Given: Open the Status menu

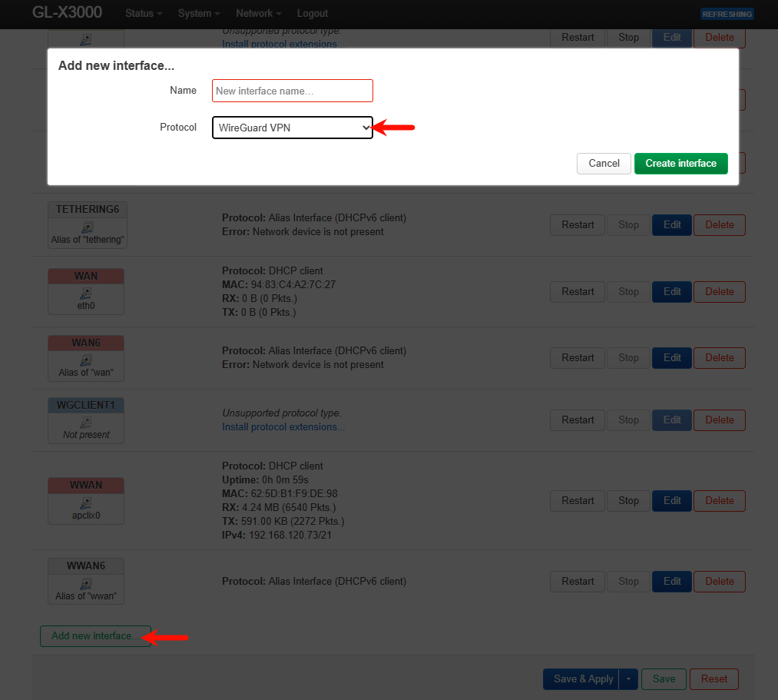Looking at the screenshot, I should click(144, 14).
